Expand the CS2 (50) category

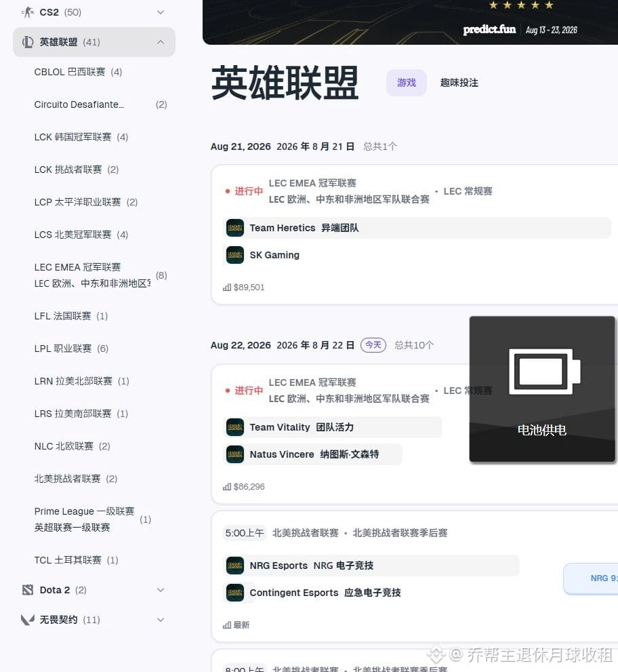tap(161, 12)
